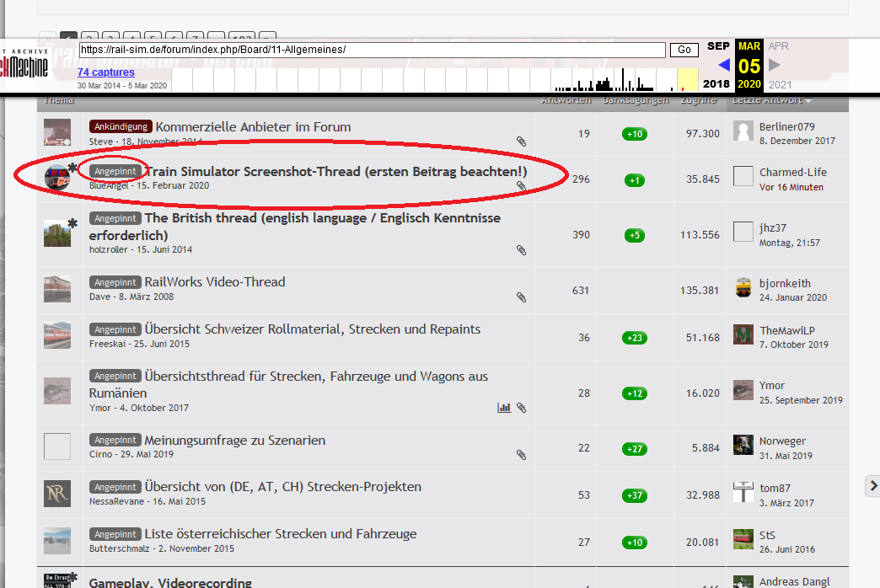Open attachment icon on Meinungsumfrage row
The width and height of the screenshot is (880, 588).
click(x=522, y=455)
